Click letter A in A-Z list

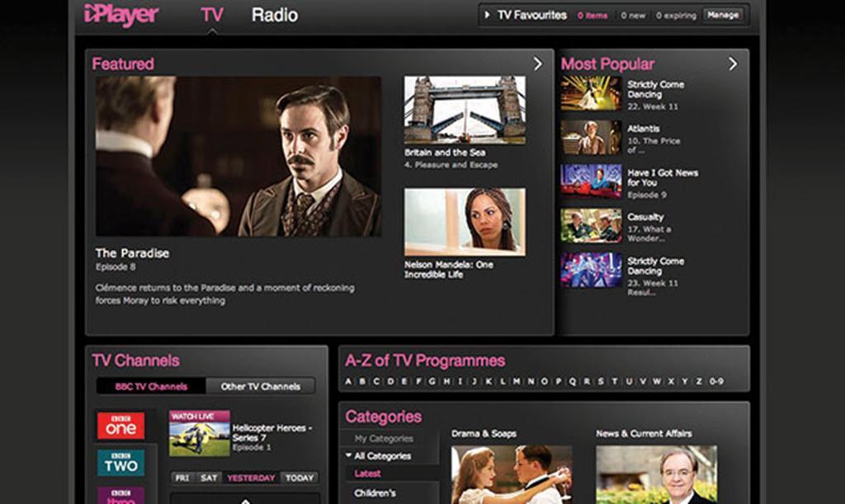pyautogui.click(x=348, y=381)
